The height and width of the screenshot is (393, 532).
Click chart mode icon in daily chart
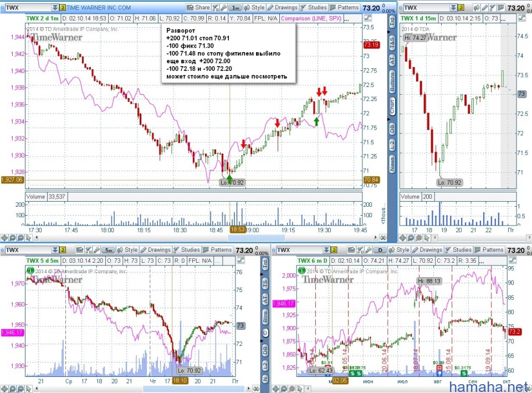pyautogui.click(x=513, y=261)
